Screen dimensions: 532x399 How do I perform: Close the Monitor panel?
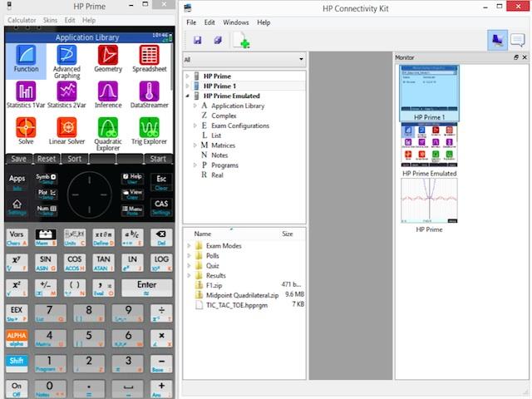[x=525, y=57]
